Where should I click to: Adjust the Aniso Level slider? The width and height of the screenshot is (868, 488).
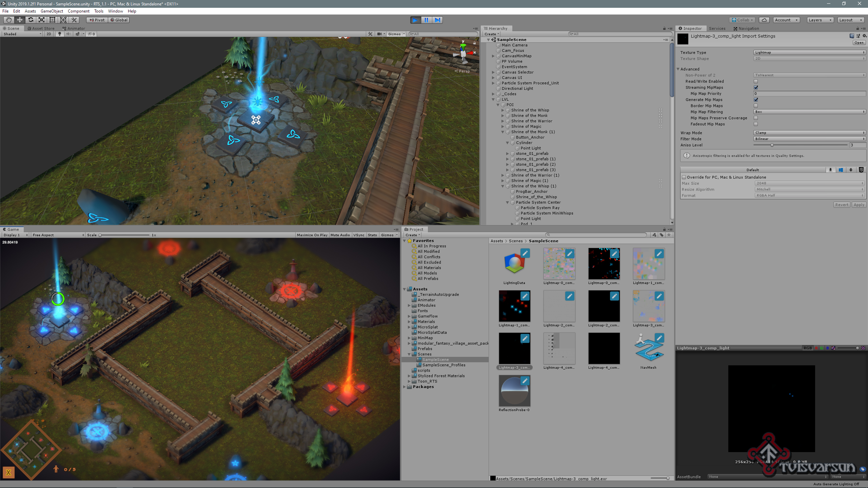(772, 145)
